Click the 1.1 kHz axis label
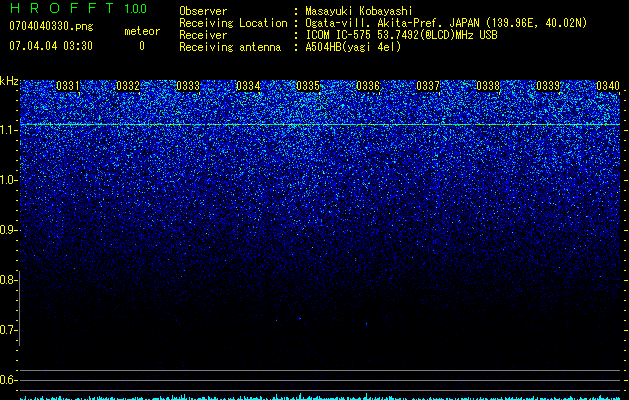This screenshot has height=400, width=629. [x=8, y=130]
